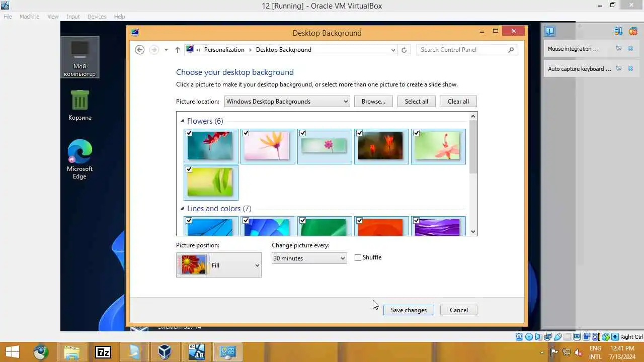Collapse the Flowers (6) group
The image size is (644, 362).
pos(183,121)
